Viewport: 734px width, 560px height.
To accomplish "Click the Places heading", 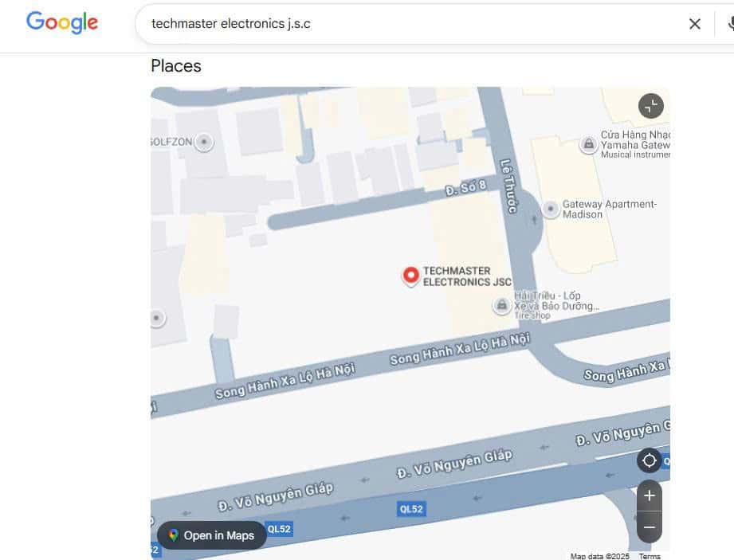I will tap(176, 66).
